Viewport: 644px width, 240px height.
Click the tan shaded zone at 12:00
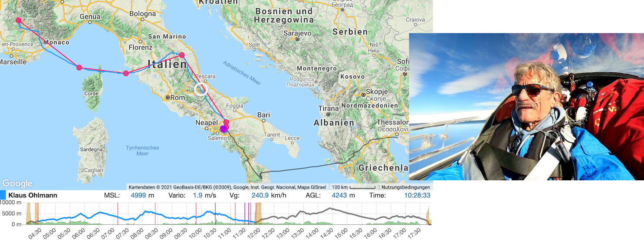coord(258,213)
